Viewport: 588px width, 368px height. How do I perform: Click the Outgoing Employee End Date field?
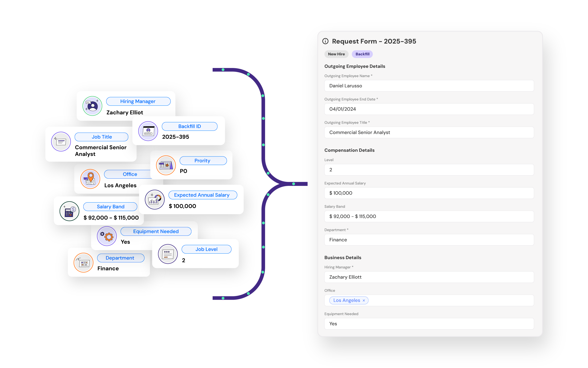[429, 109]
